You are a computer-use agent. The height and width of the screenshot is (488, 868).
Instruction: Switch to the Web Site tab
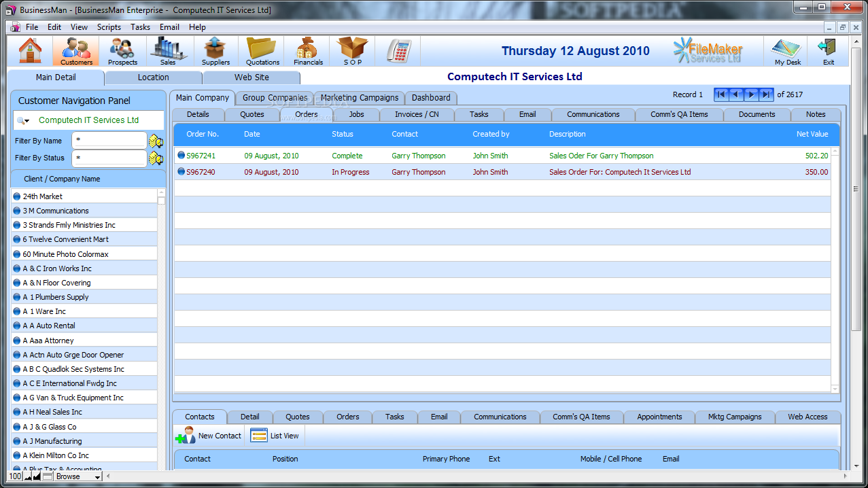tap(251, 77)
